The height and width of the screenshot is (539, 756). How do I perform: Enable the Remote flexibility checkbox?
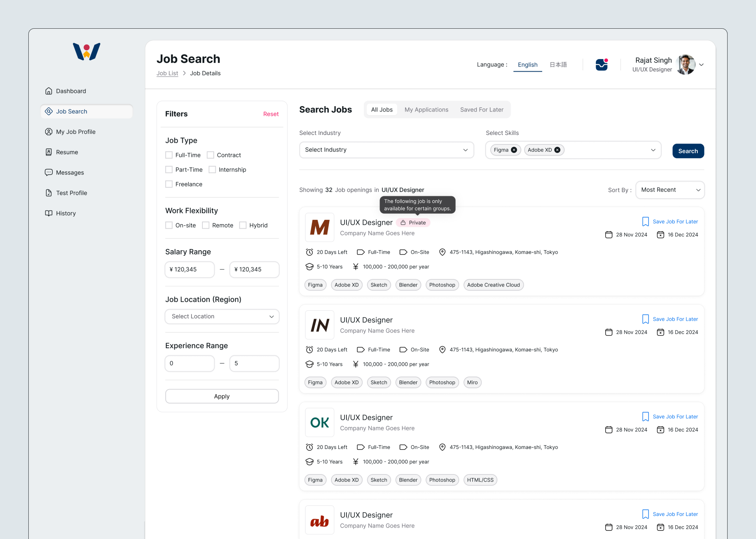click(x=206, y=225)
